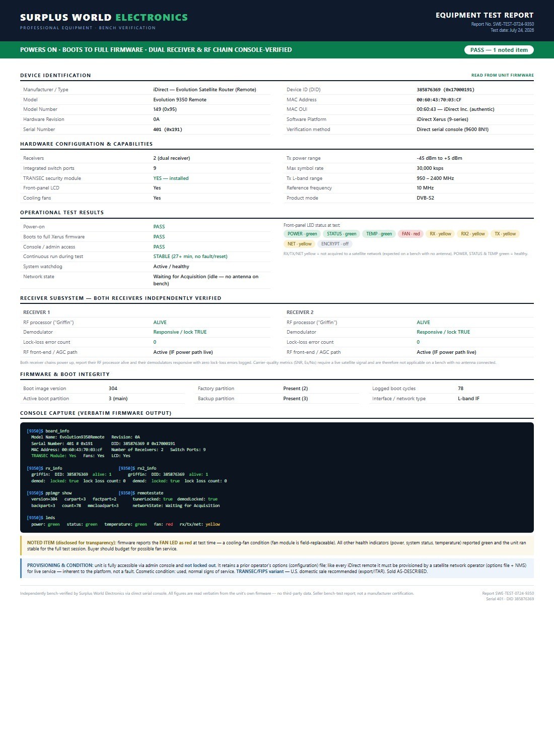Click max symbol rate '30,000 ksps'

[x=430, y=168]
